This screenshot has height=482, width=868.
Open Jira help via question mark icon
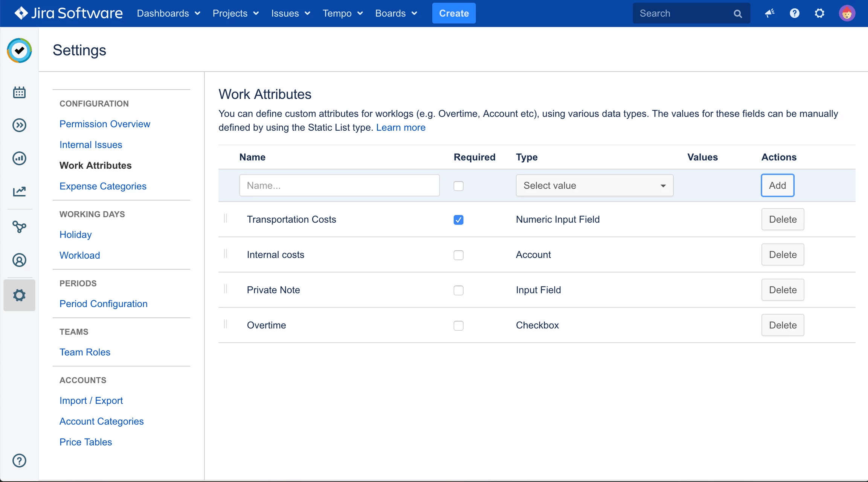(795, 13)
